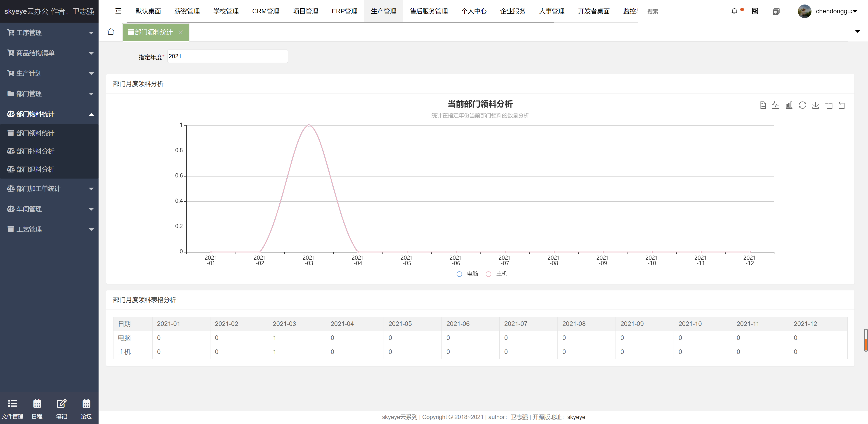The image size is (868, 424).
Task: Open 部门补料分析 in sidebar
Action: (x=35, y=151)
